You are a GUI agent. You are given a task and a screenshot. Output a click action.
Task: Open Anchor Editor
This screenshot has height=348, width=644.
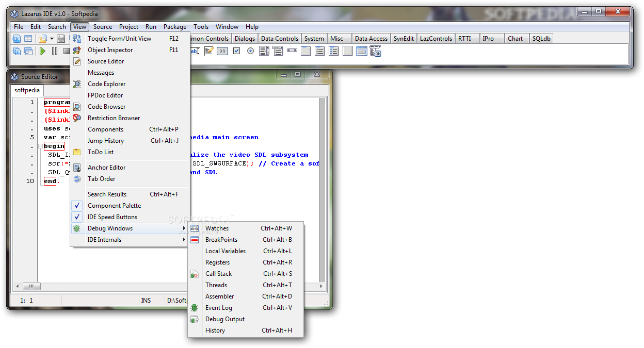point(130,168)
